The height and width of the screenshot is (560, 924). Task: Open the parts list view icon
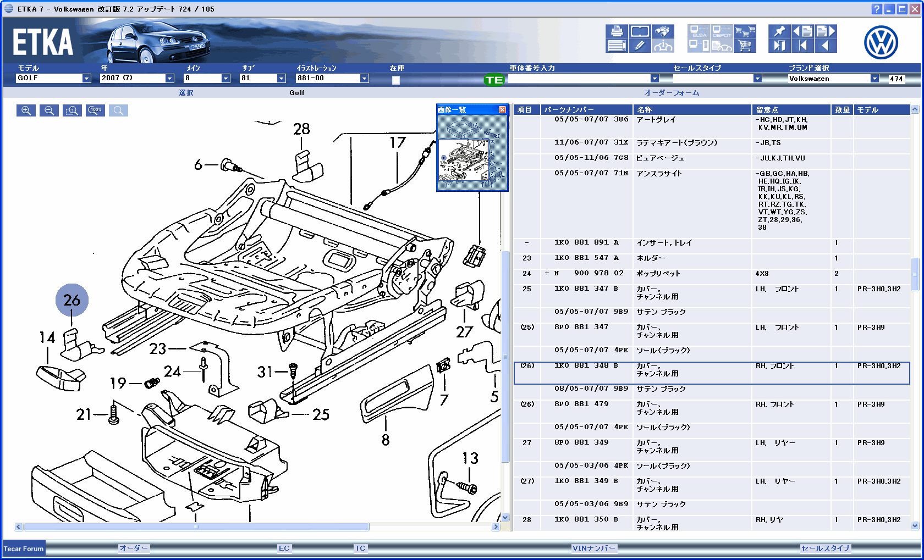(617, 46)
